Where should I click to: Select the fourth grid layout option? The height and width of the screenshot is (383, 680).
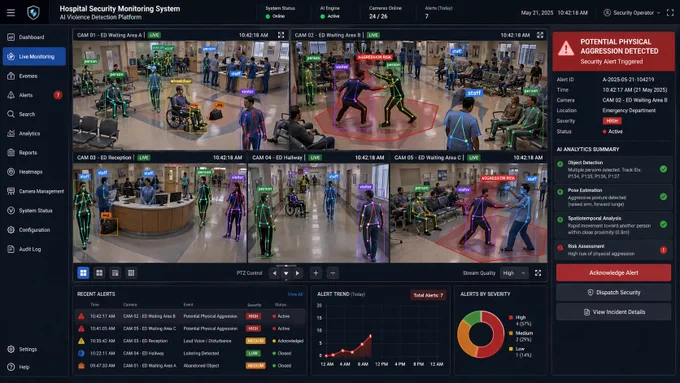pyautogui.click(x=131, y=273)
